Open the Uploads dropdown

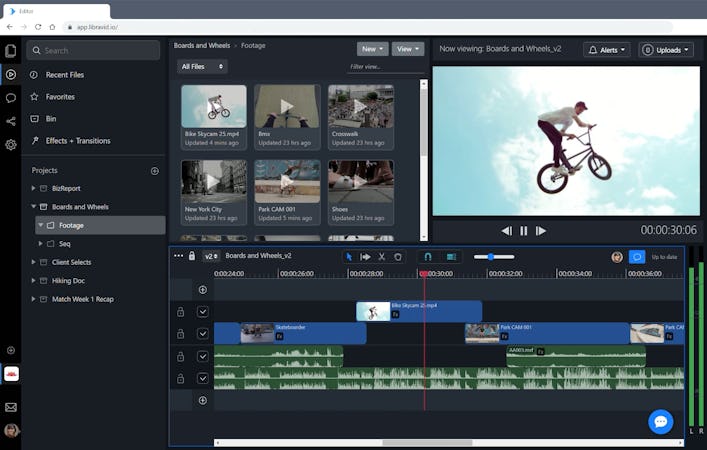coord(666,50)
